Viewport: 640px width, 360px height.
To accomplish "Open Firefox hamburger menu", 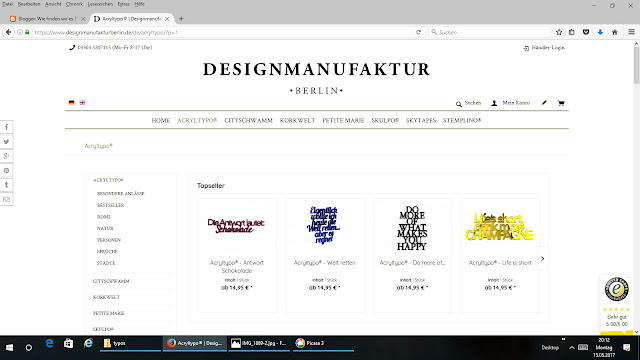I will point(631,32).
